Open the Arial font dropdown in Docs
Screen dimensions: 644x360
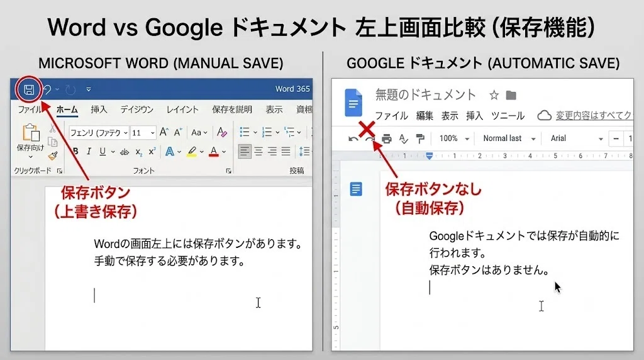[x=576, y=139]
